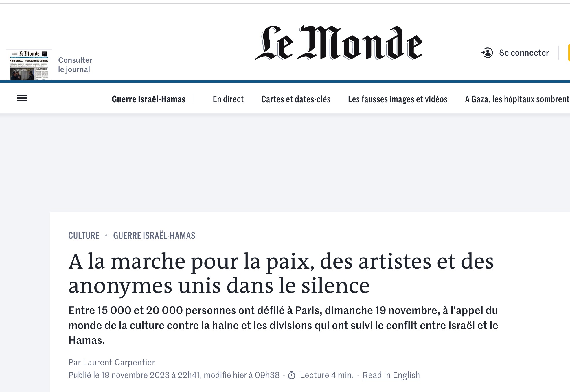Click the 'Se connecter' text label
The height and width of the screenshot is (392, 570).
[524, 53]
